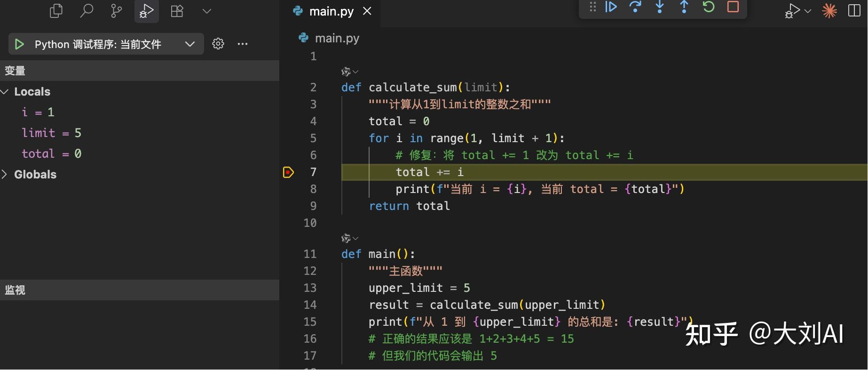The image size is (868, 370).
Task: Click Debug Python file button in editor title
Action: [x=792, y=11]
